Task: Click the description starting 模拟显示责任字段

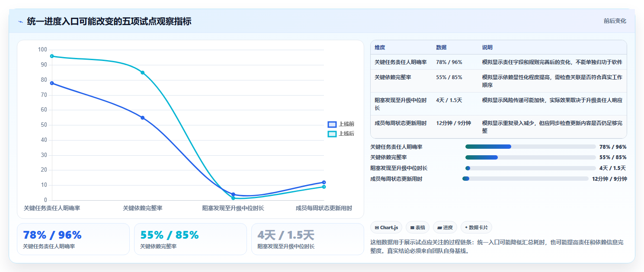Action: [x=552, y=62]
